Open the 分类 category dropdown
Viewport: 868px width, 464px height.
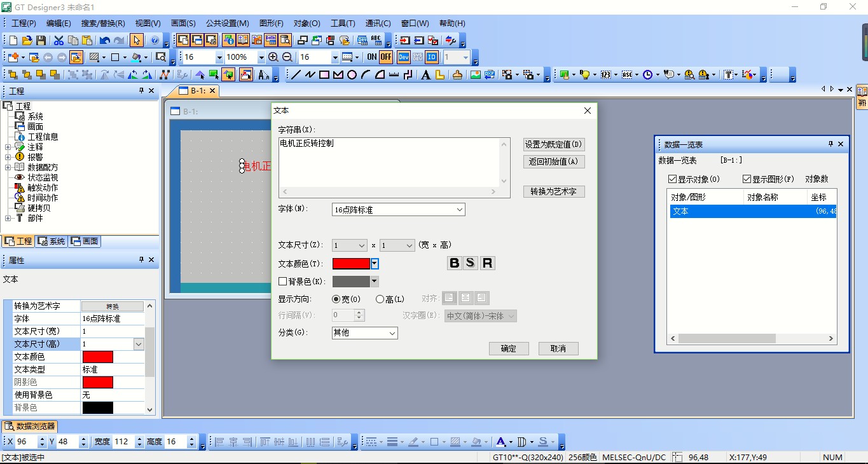[364, 333]
